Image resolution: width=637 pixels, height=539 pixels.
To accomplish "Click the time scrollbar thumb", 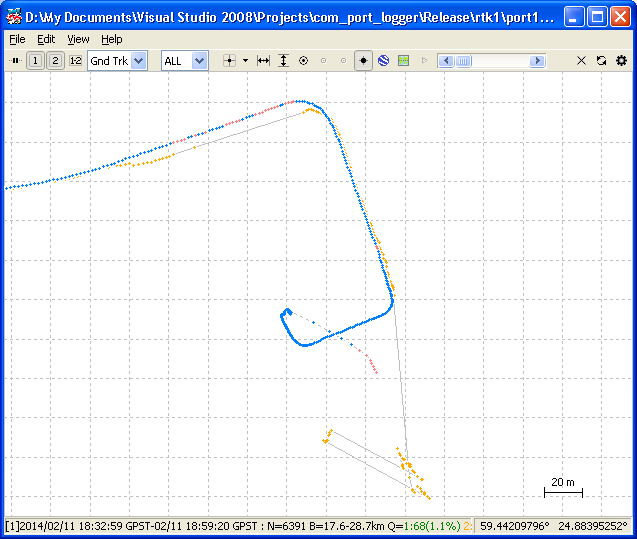I will click(463, 61).
